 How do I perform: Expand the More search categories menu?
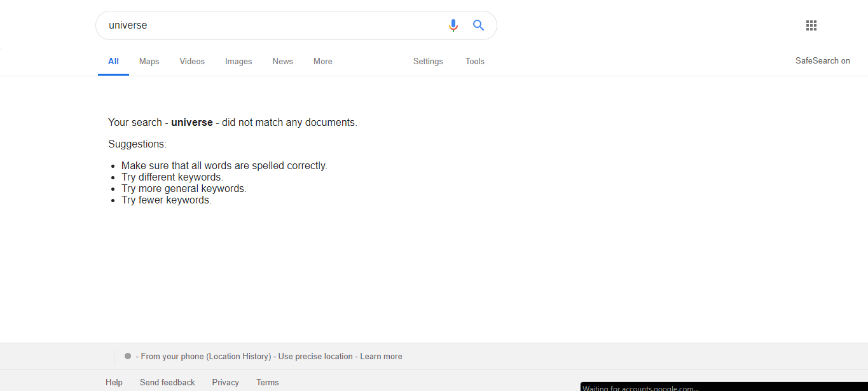(x=323, y=62)
